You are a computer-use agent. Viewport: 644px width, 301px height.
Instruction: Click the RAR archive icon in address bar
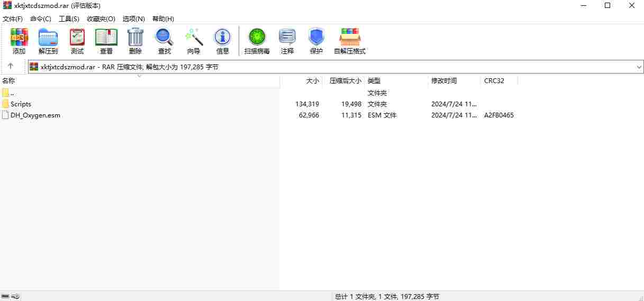[34, 67]
